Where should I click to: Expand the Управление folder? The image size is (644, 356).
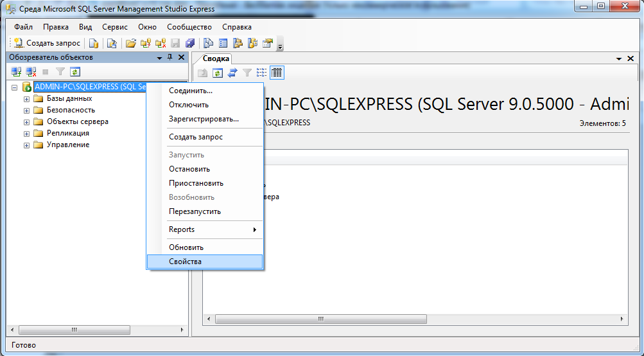click(26, 145)
